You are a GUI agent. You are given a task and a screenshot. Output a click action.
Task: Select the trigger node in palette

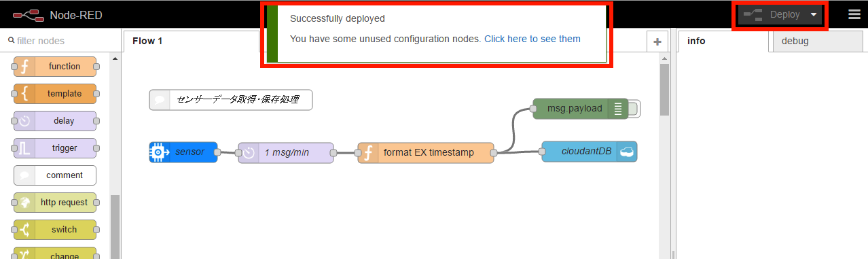(55, 148)
